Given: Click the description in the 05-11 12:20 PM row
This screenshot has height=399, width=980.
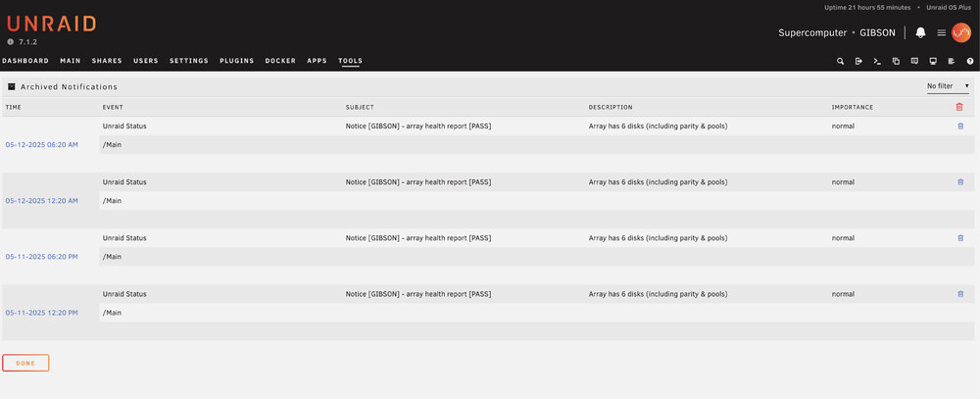Looking at the screenshot, I should click(x=659, y=294).
